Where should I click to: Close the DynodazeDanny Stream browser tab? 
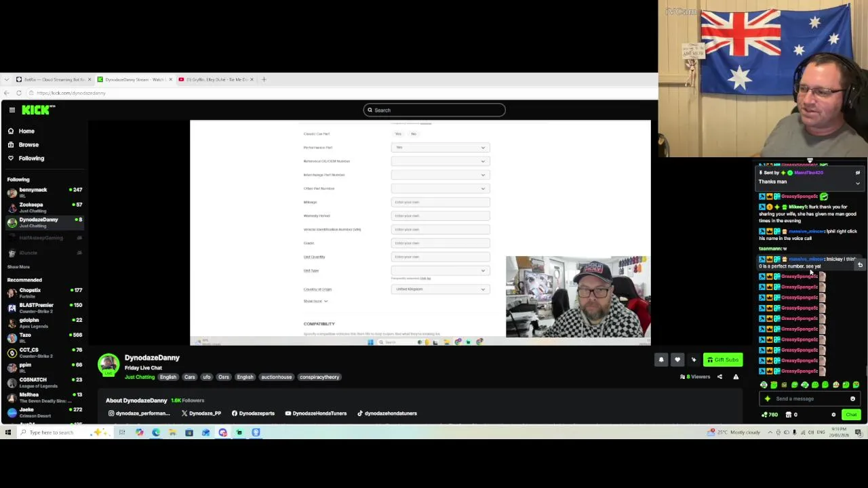(x=170, y=79)
